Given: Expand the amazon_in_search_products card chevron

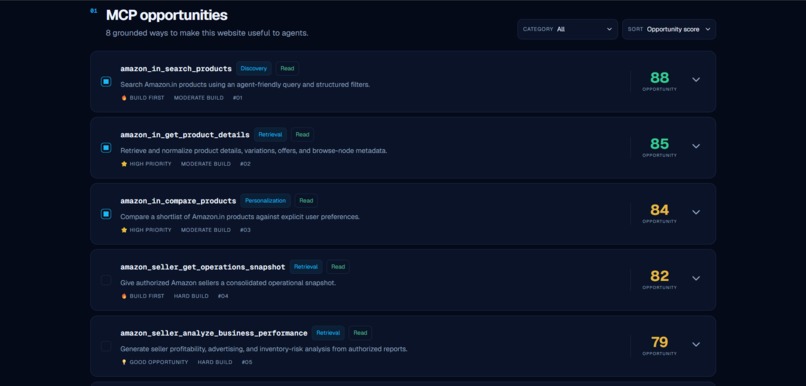Looking at the screenshot, I should [x=696, y=80].
